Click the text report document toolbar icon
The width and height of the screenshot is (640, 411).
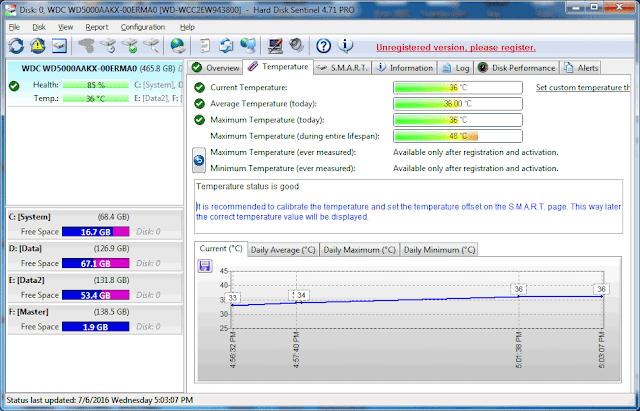205,46
